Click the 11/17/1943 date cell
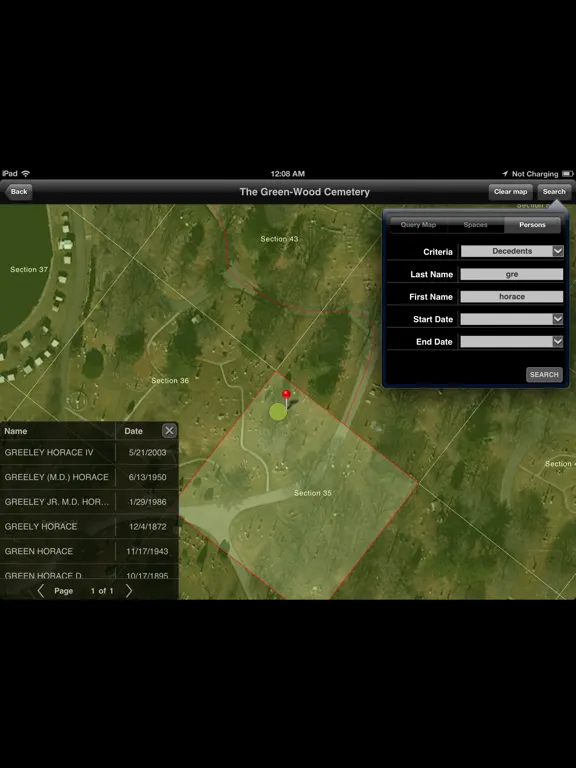Image resolution: width=576 pixels, height=768 pixels. coord(147,552)
